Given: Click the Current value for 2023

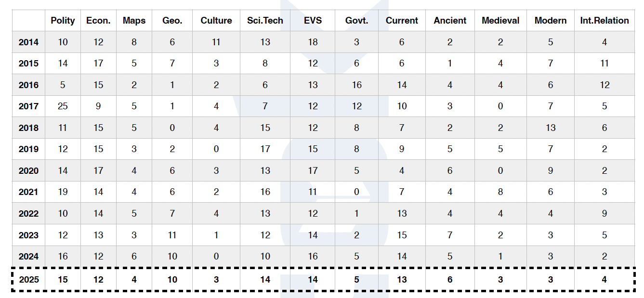Looking at the screenshot, I should pos(402,235).
